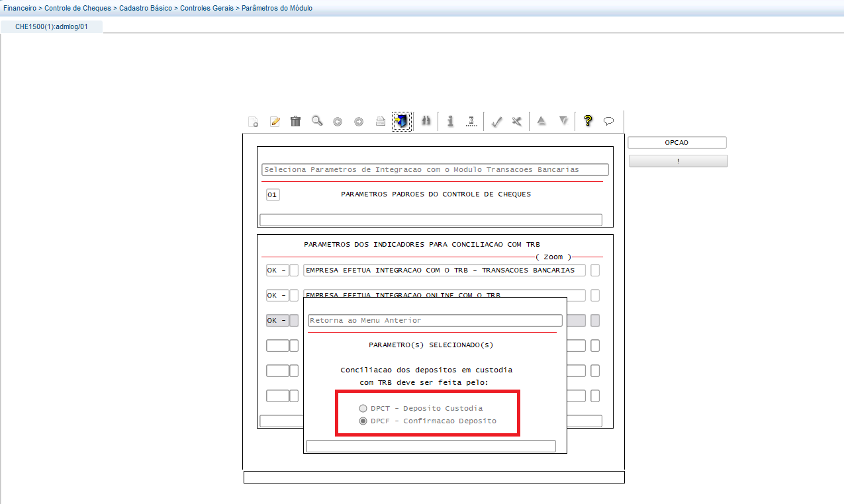Click the Edit pencil toolbar icon

pos(275,122)
